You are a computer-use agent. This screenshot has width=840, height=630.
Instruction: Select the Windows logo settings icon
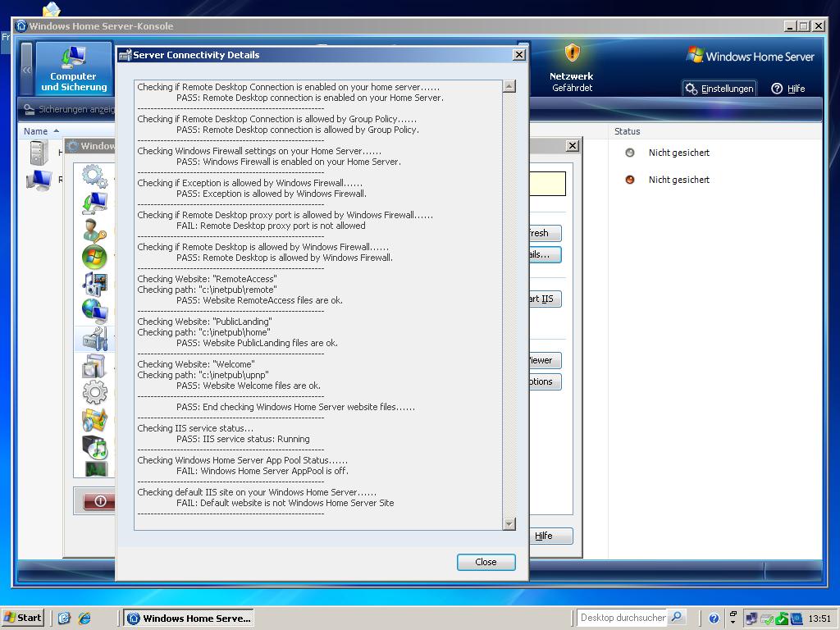pyautogui.click(x=95, y=257)
